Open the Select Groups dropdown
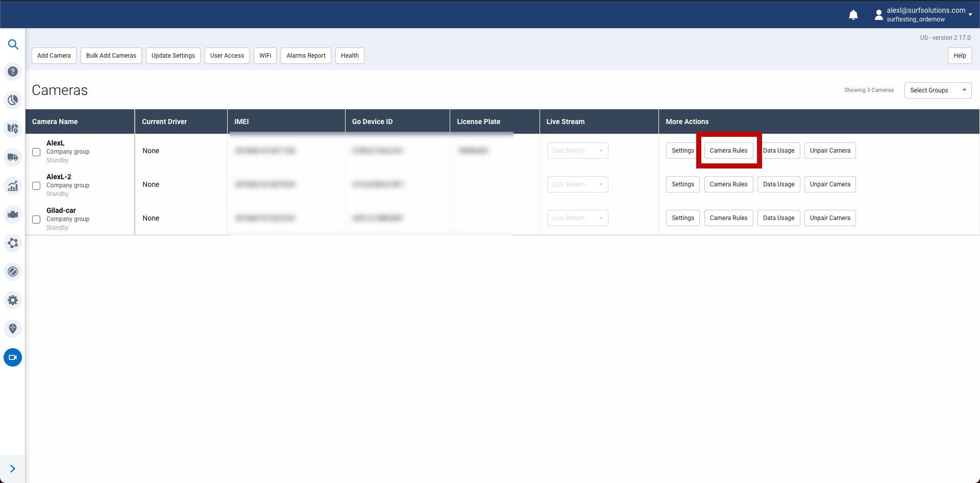 click(x=938, y=90)
